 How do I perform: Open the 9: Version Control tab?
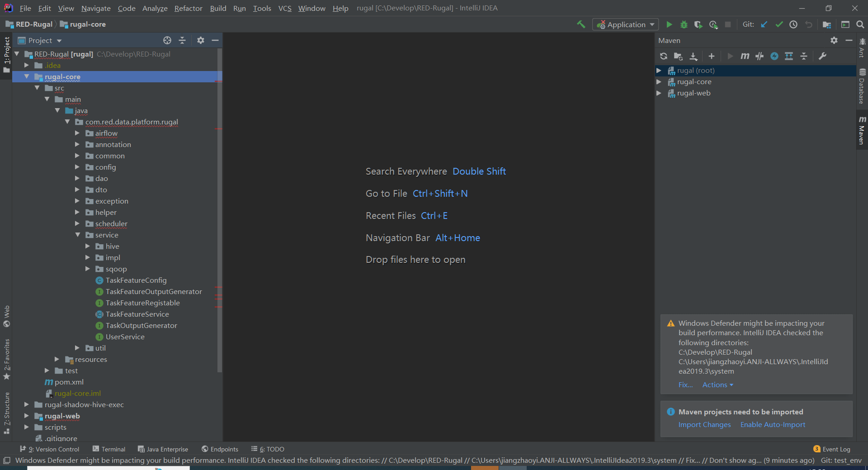(x=50, y=449)
